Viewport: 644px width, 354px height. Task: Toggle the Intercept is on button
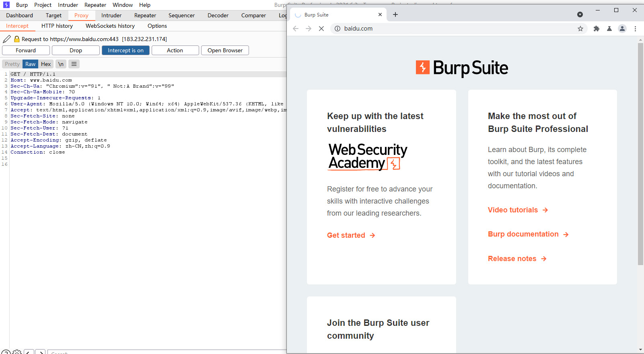pos(126,50)
